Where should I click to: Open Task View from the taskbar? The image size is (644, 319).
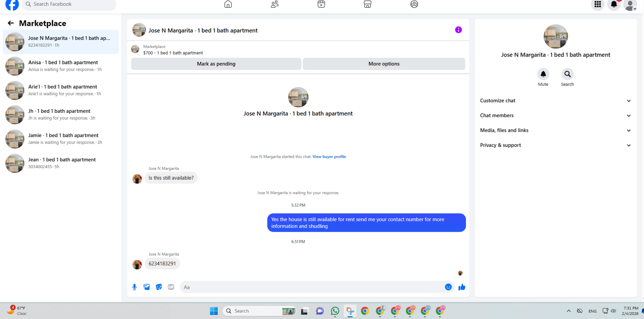[x=304, y=311]
